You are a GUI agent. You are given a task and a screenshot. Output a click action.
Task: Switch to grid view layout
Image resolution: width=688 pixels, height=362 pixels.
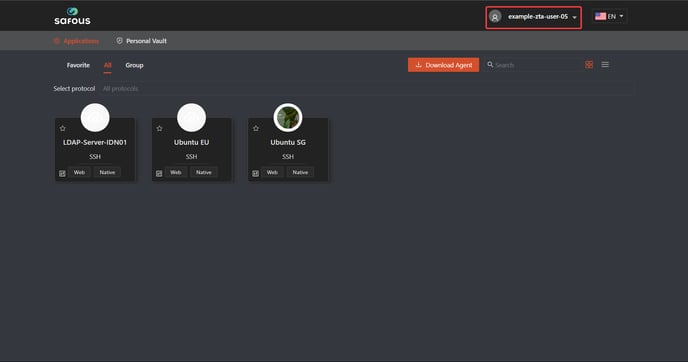click(x=589, y=65)
